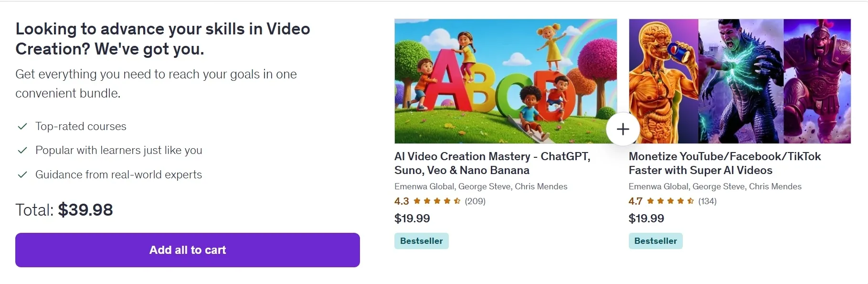Click the checkmark beside Top-rated courses
Viewport: 868px width, 284px height.
[x=22, y=126]
